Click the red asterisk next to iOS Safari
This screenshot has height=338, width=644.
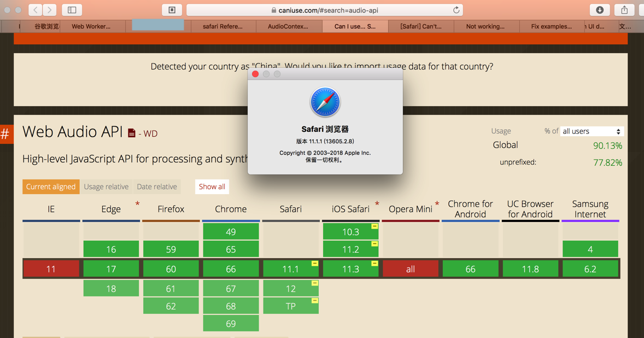377,204
